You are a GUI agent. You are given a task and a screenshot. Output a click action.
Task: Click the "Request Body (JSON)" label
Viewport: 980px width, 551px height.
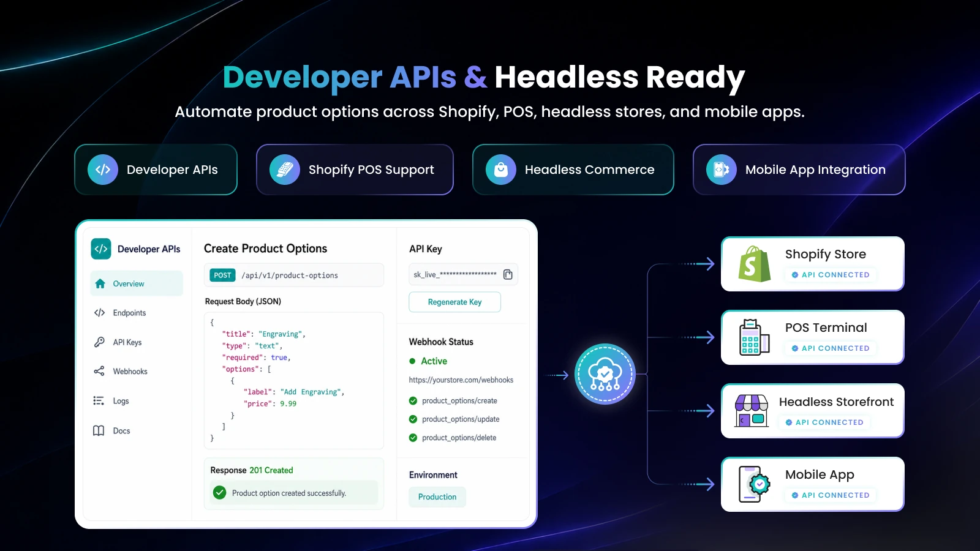click(243, 301)
